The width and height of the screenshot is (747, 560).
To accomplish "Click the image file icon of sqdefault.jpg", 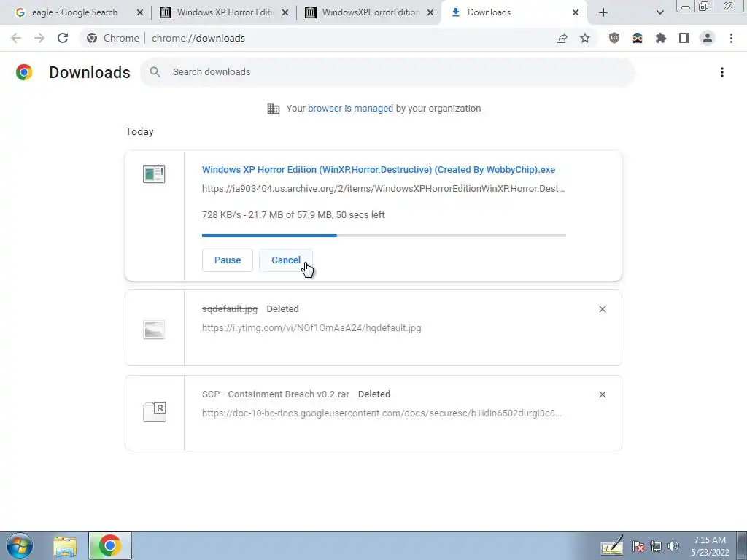I will (x=154, y=330).
